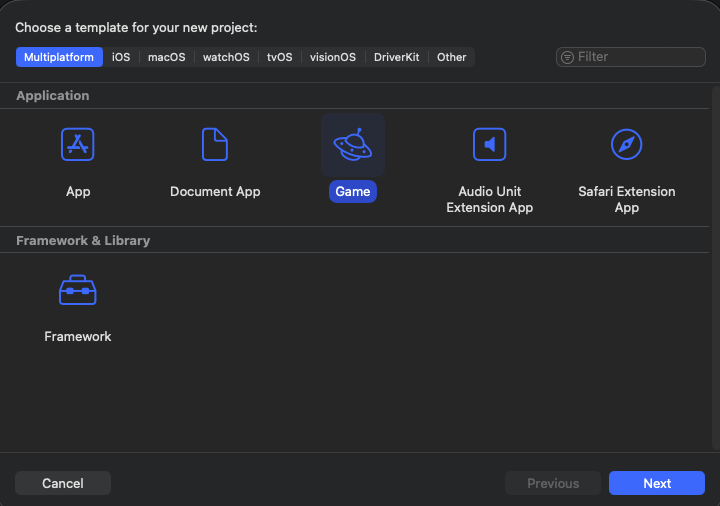Click the "App" label under App Store icon
Image resolution: width=720 pixels, height=506 pixels.
[x=78, y=191]
